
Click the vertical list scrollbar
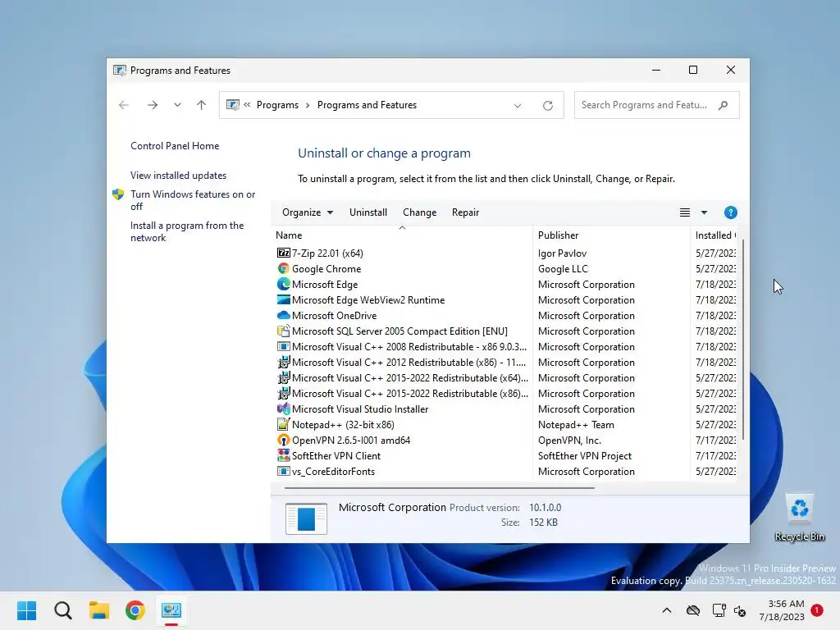click(743, 340)
